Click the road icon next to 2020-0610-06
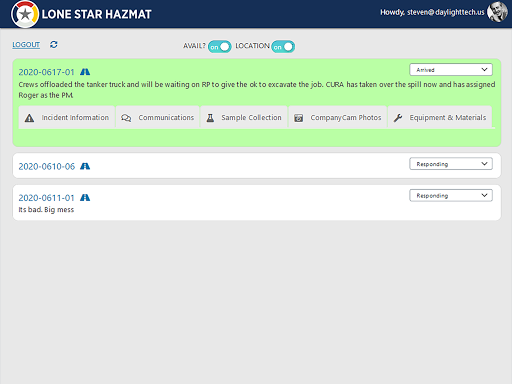The height and width of the screenshot is (384, 512). coord(85,166)
